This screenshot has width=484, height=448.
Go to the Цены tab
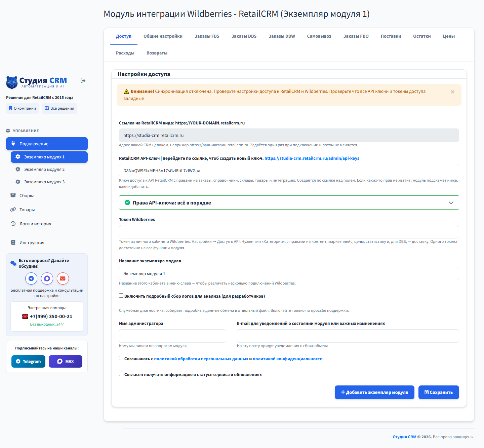[x=449, y=36]
